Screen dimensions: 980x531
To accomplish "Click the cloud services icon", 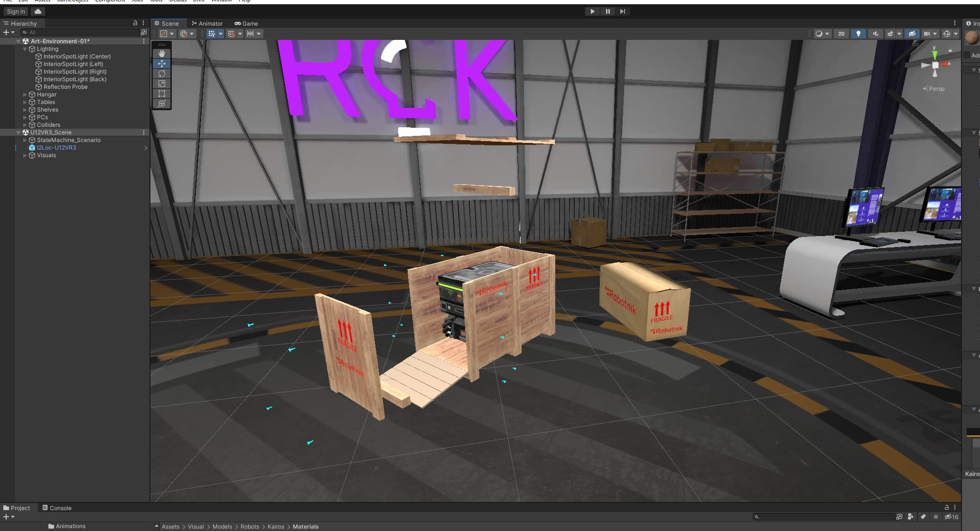I will pyautogui.click(x=38, y=11).
